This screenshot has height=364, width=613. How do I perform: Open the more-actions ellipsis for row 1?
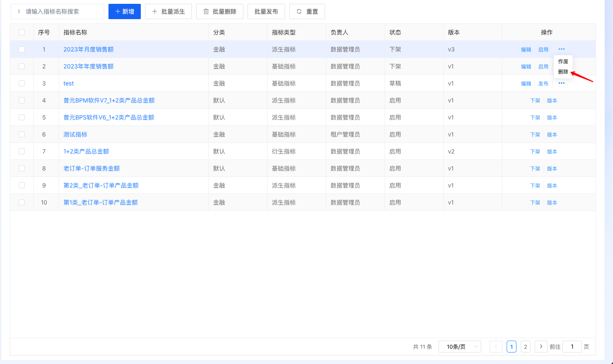click(x=562, y=49)
